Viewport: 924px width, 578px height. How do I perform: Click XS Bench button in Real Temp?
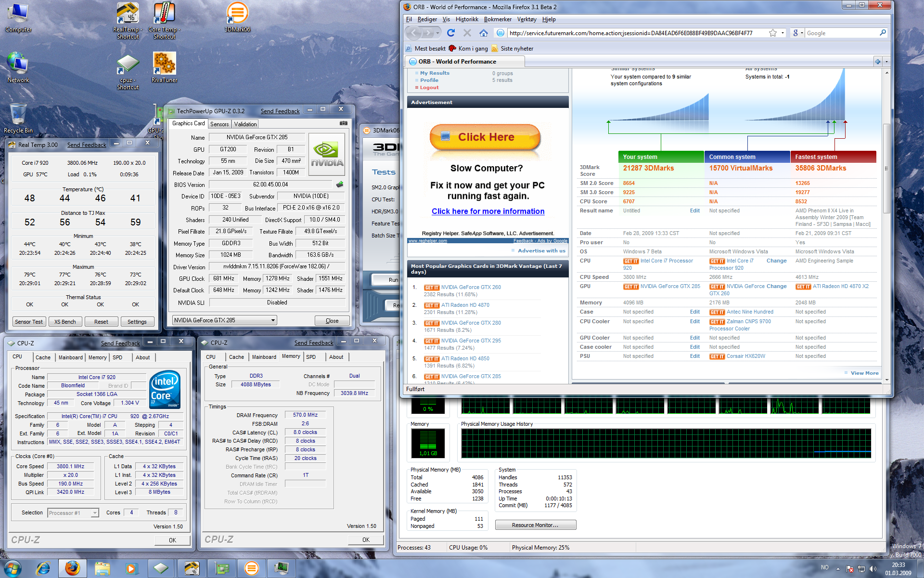click(65, 321)
